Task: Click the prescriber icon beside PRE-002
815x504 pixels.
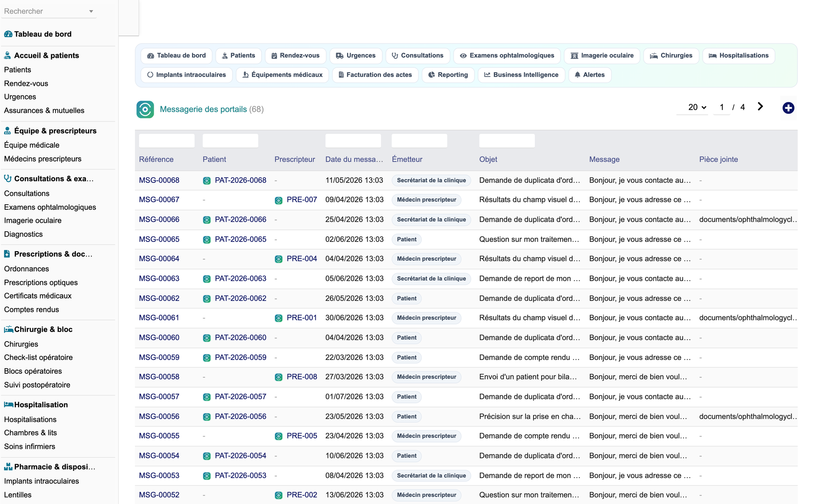Action: point(279,496)
